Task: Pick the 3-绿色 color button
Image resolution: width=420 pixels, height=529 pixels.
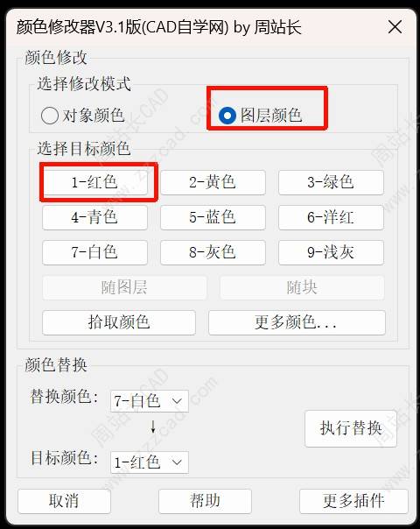Action: (331, 182)
